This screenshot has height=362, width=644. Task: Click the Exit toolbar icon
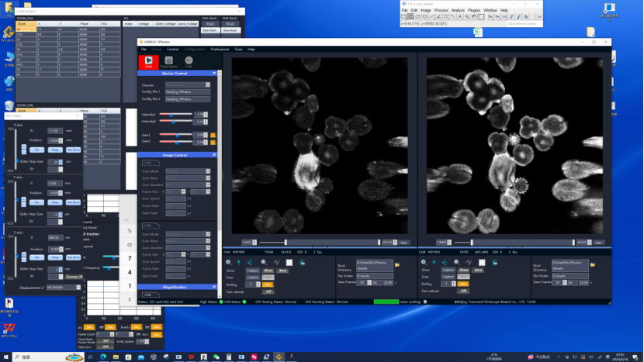point(189,60)
